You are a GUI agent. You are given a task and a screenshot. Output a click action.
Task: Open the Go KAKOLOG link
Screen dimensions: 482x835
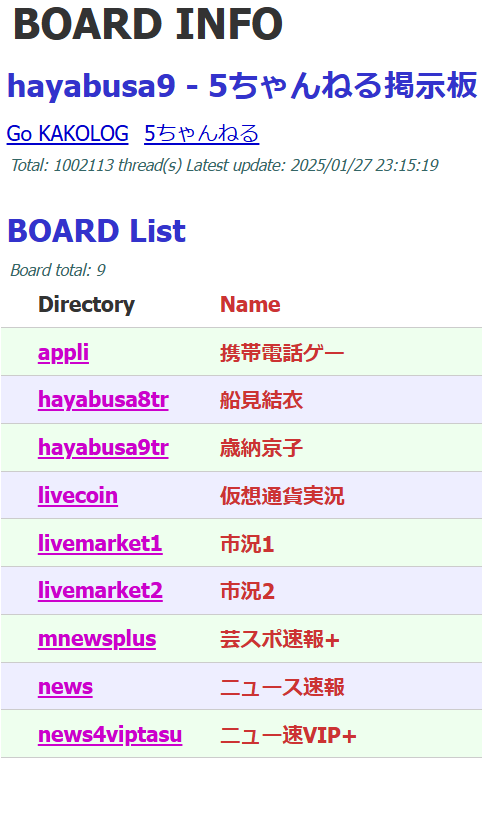[x=67, y=133]
